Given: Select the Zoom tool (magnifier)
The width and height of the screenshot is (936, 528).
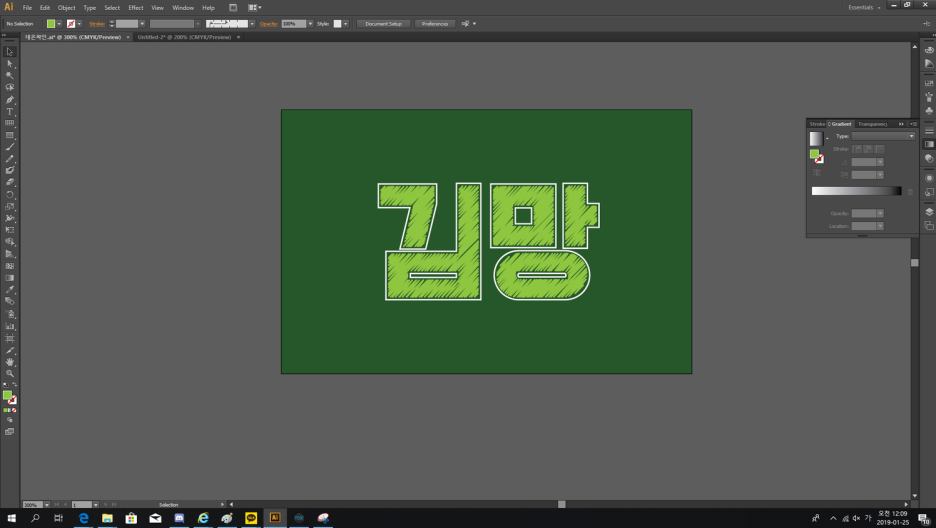Looking at the screenshot, I should point(10,373).
